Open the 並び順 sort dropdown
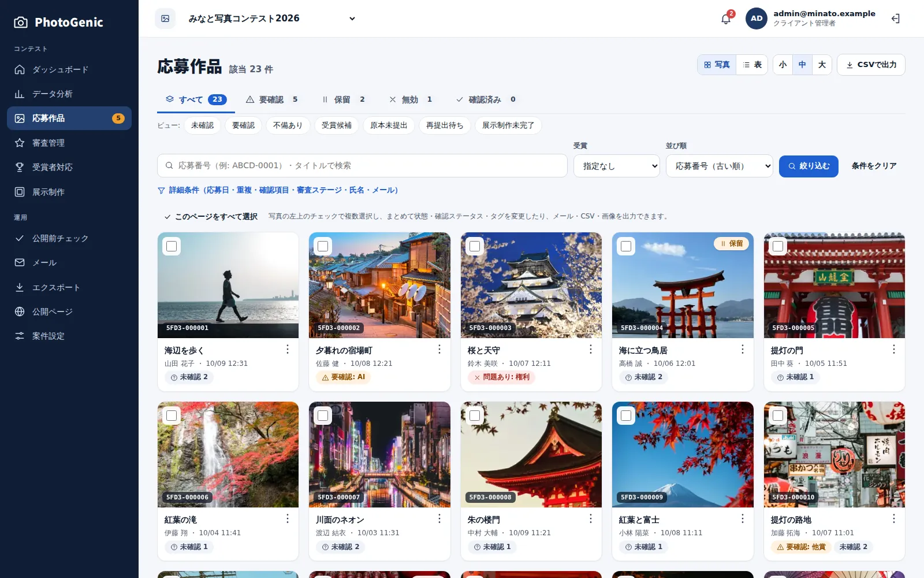 (x=720, y=166)
